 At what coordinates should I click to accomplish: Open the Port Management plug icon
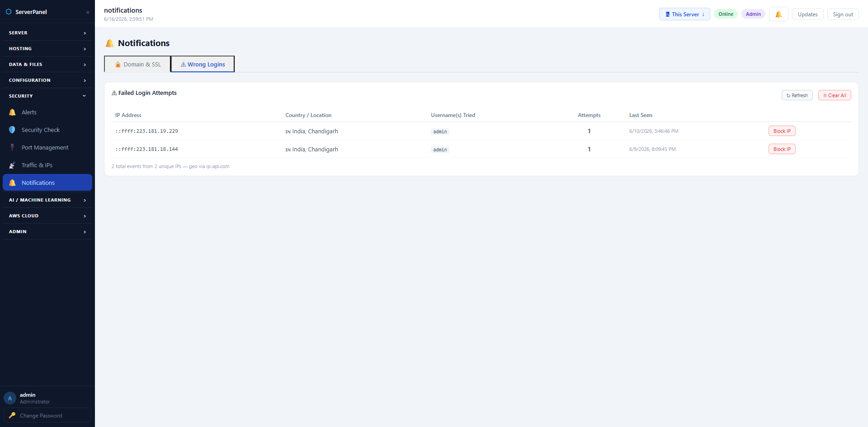12,148
